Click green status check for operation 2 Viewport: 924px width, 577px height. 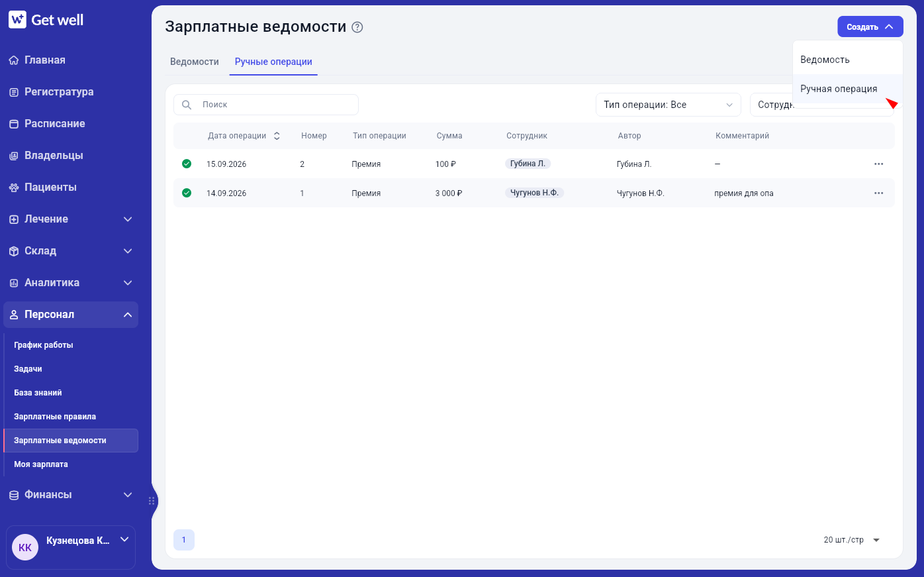pyautogui.click(x=187, y=164)
